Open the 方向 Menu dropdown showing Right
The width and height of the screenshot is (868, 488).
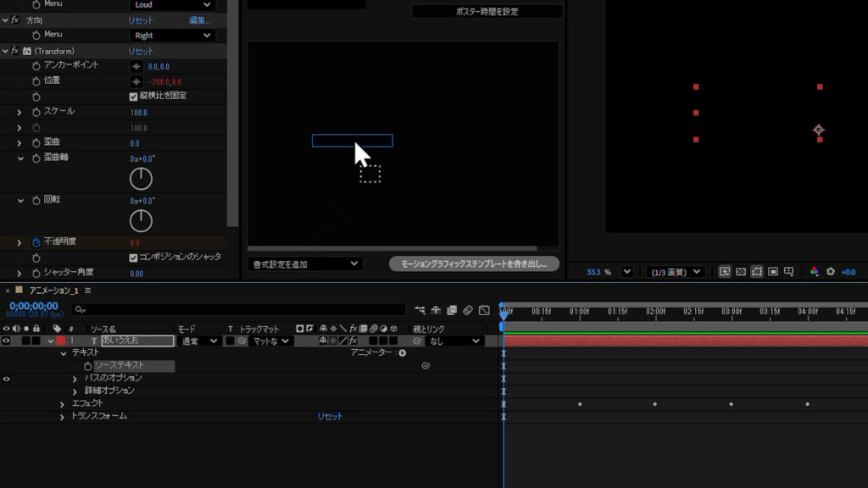(173, 36)
